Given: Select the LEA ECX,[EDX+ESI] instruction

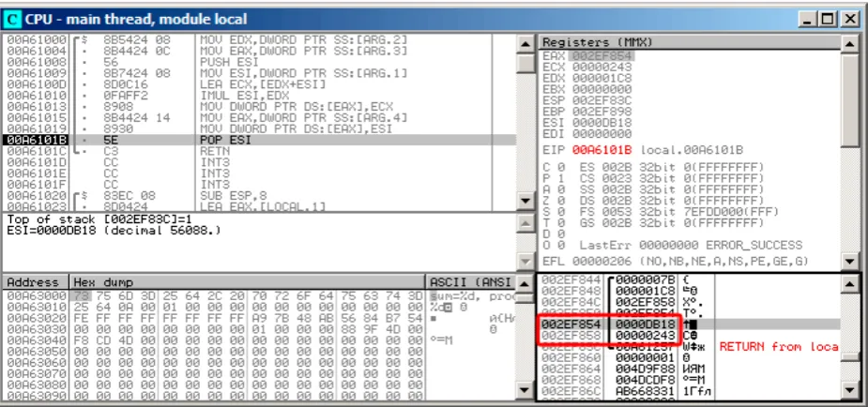Looking at the screenshot, I should [260, 84].
